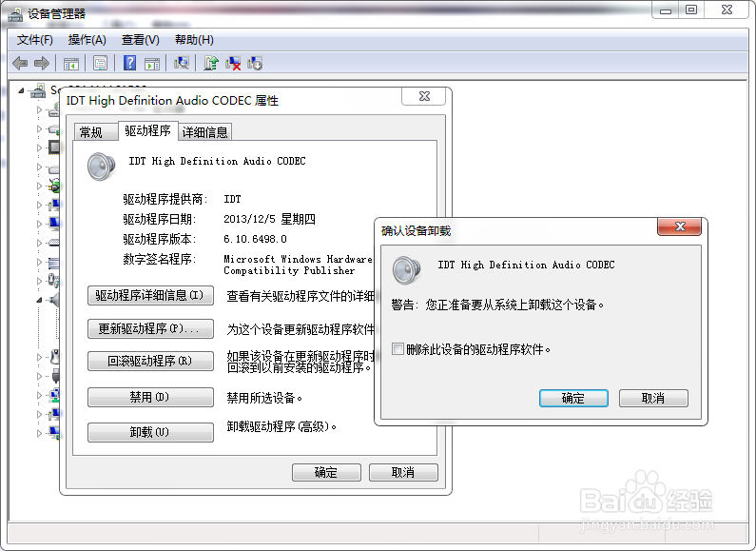Viewport: 756px width, 551px height.
Task: Check the delete driver software checkbox
Action: tap(397, 349)
